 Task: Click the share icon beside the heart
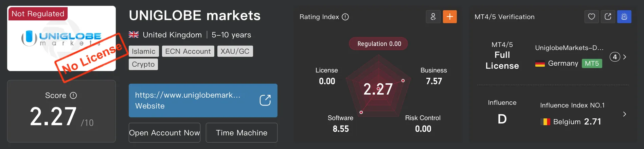click(608, 17)
